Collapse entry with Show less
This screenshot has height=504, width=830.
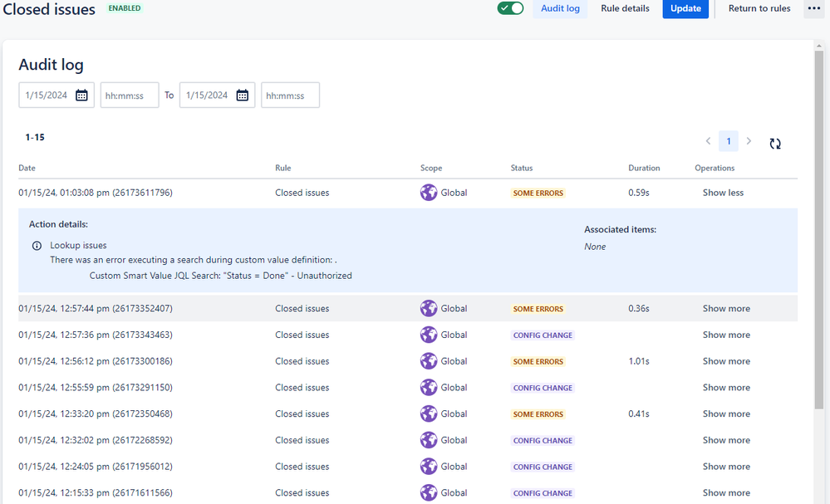click(x=723, y=193)
